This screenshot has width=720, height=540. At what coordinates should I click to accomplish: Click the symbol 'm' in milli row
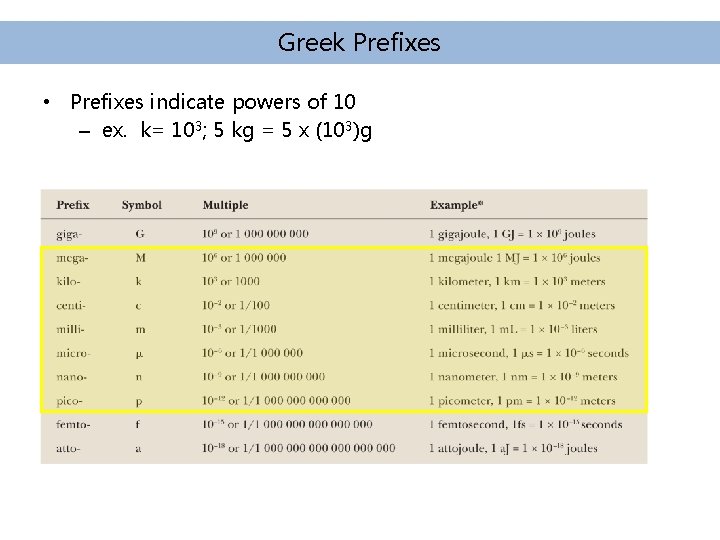[x=141, y=330]
